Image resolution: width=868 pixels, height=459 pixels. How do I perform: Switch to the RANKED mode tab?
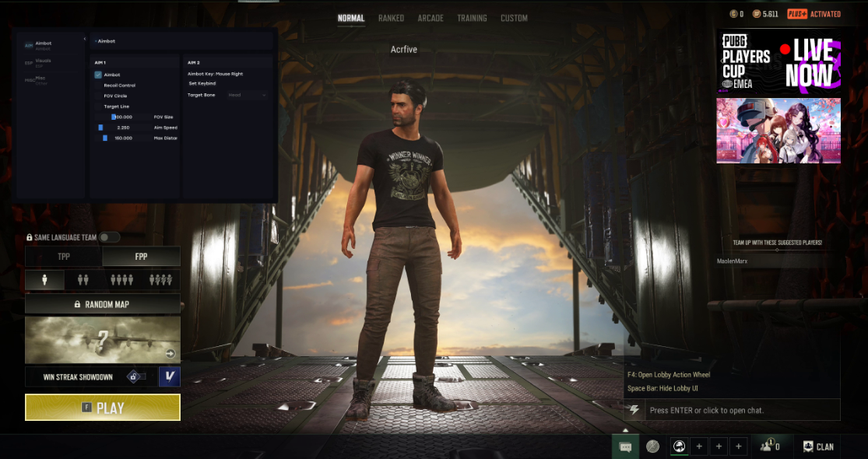point(391,18)
